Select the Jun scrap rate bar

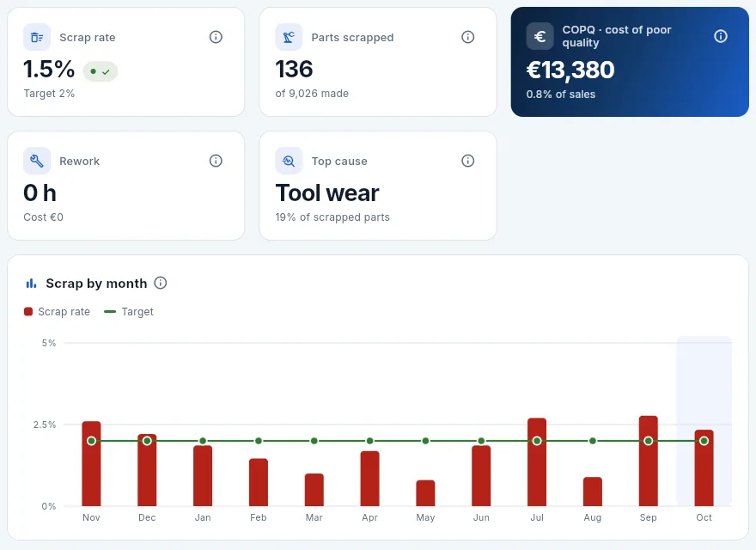point(481,476)
